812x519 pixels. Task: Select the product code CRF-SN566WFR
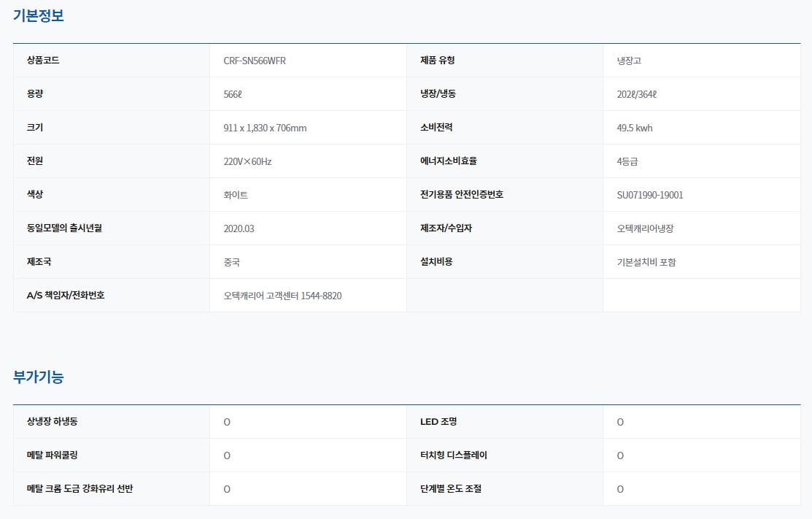[255, 61]
